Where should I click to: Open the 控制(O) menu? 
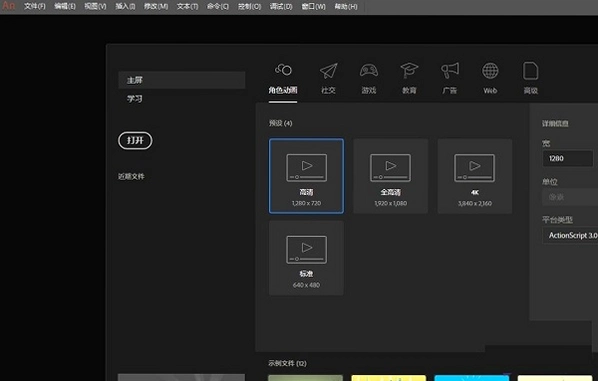coord(249,6)
